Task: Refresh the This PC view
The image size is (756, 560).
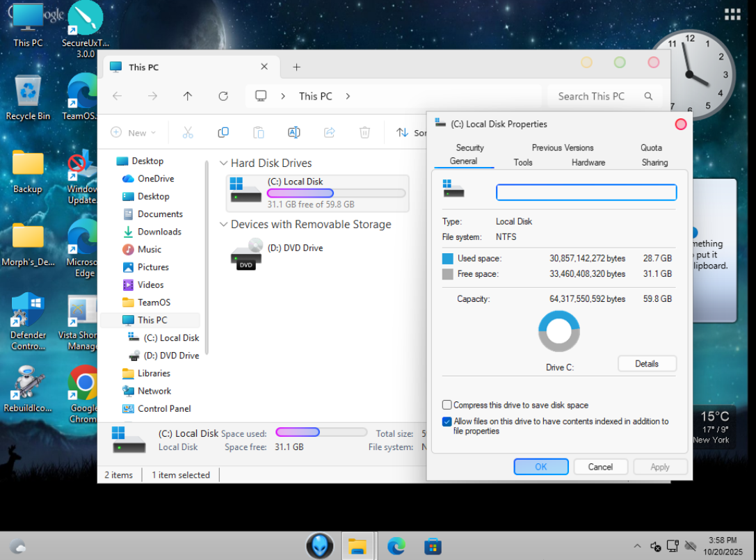Action: click(x=223, y=96)
